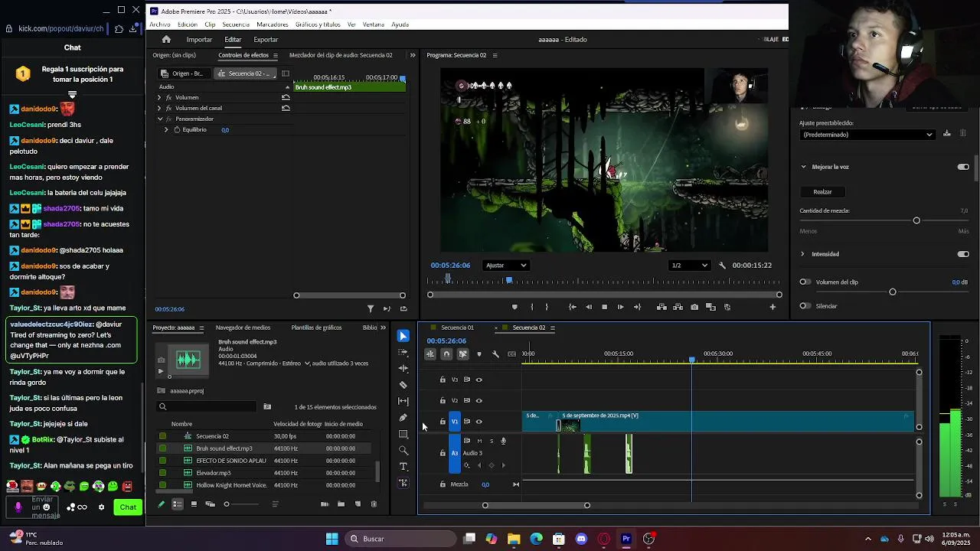Open playback resolution 1/2 dropdown
980x551 pixels.
[689, 266]
